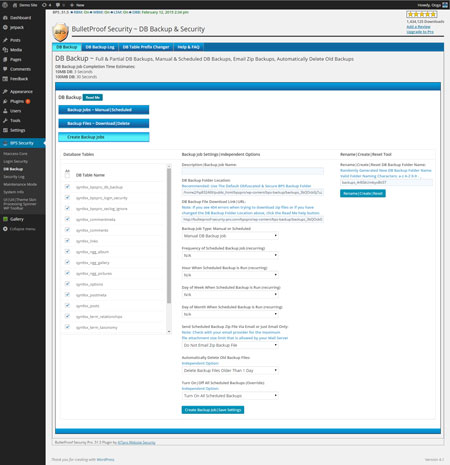Viewport: 450px width, 465px height.
Task: Click the Rename|Create|Reset button
Action: pyautogui.click(x=363, y=193)
